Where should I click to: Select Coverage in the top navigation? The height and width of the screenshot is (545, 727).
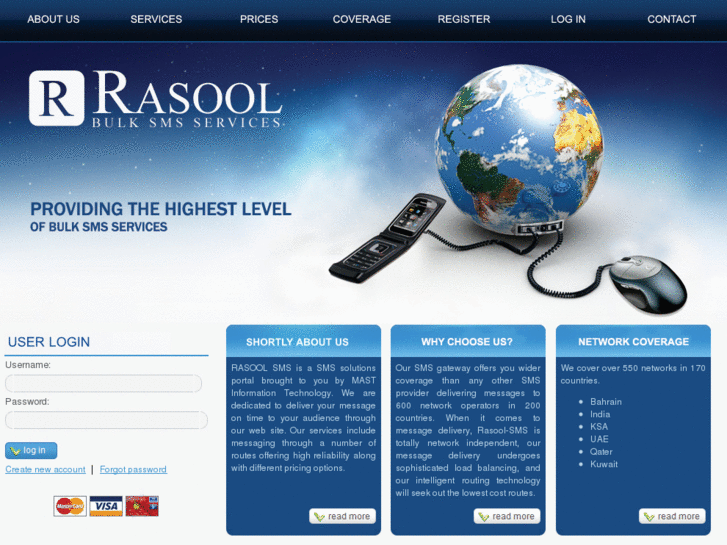point(362,19)
